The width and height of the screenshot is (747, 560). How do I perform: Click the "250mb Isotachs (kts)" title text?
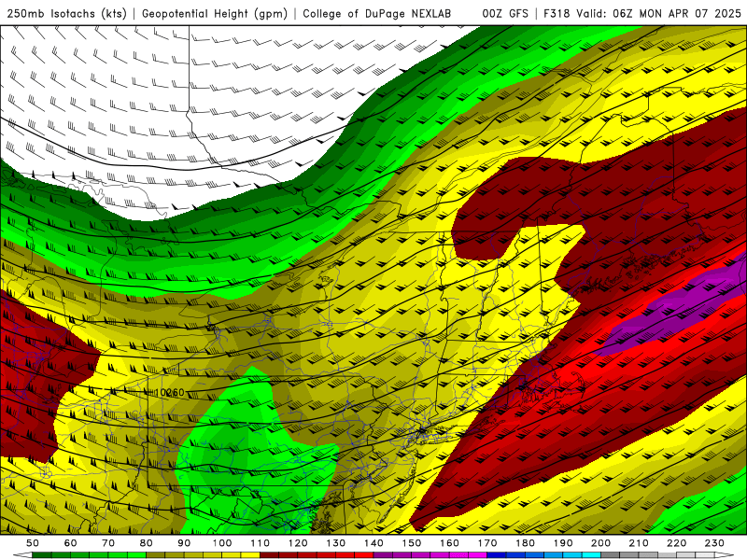[67, 13]
